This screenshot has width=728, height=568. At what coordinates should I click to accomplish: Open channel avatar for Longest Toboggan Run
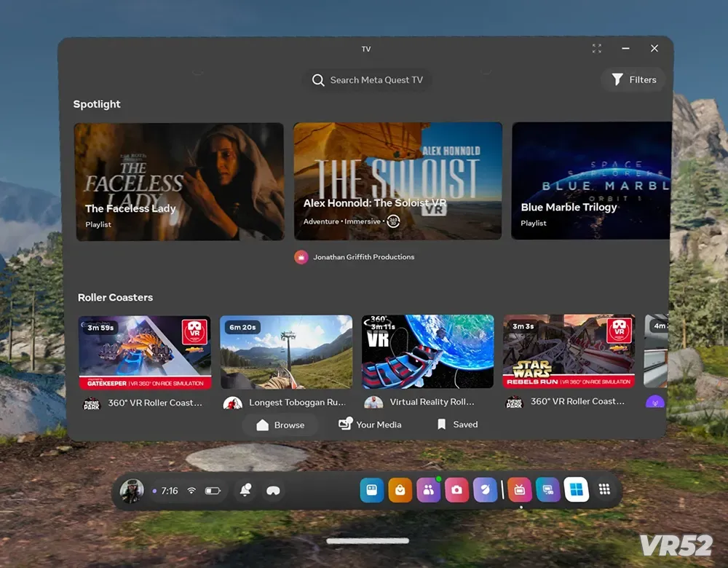pos(233,403)
